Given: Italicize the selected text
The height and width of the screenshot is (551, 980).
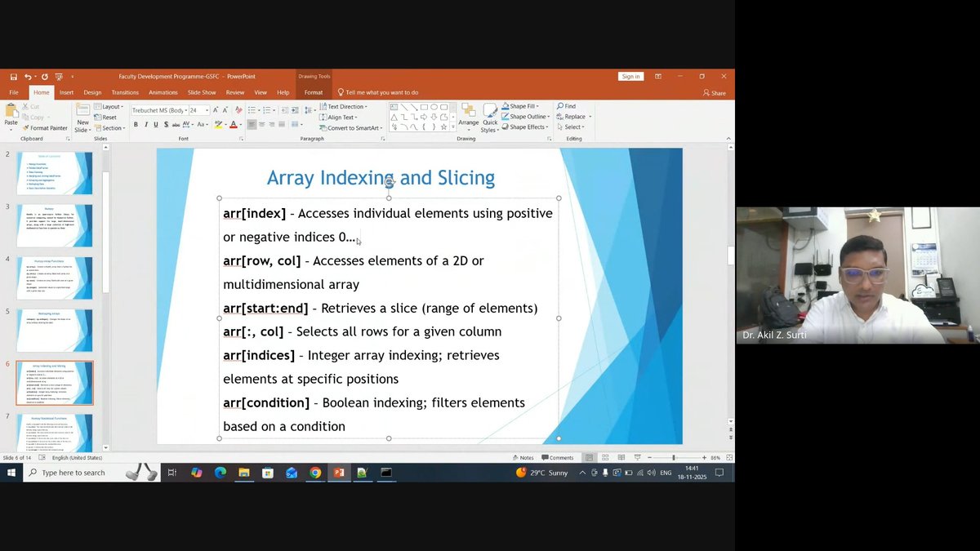Looking at the screenshot, I should (x=146, y=125).
